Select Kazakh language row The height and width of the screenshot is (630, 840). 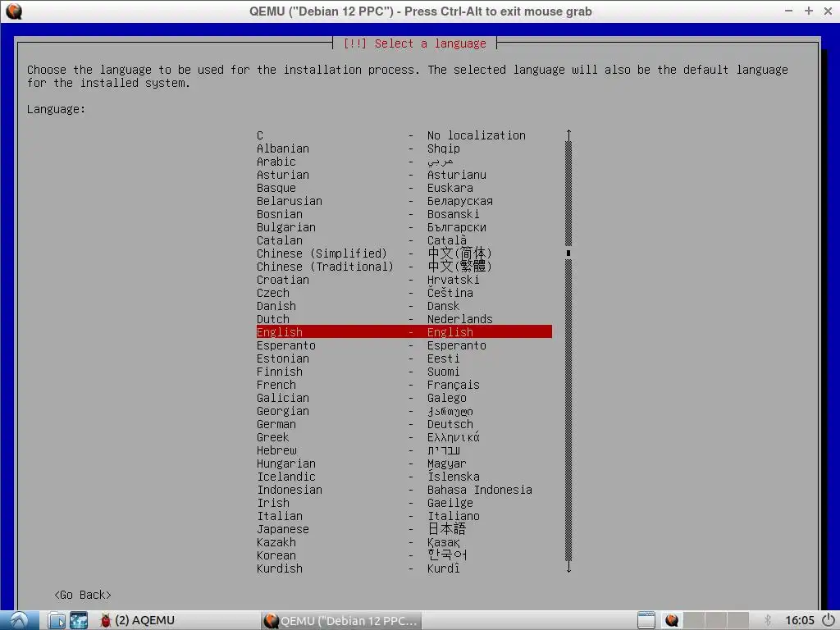[404, 542]
